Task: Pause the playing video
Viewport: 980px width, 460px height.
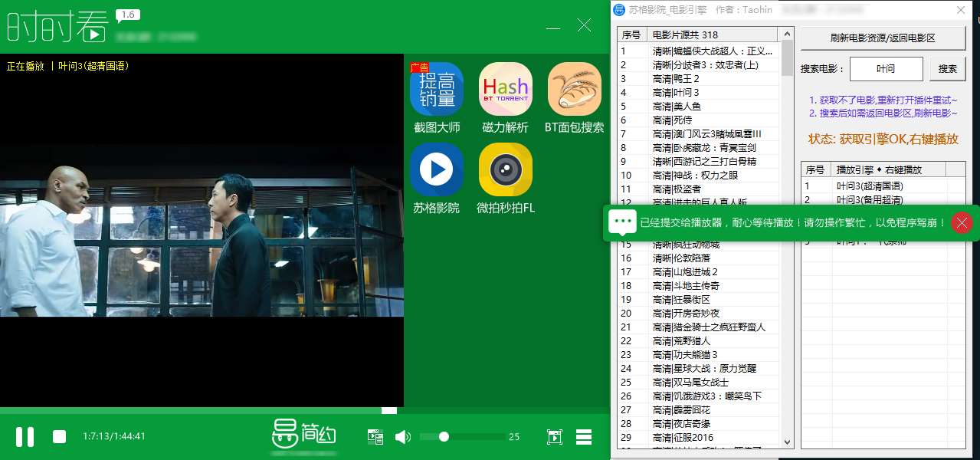Action: (25, 437)
